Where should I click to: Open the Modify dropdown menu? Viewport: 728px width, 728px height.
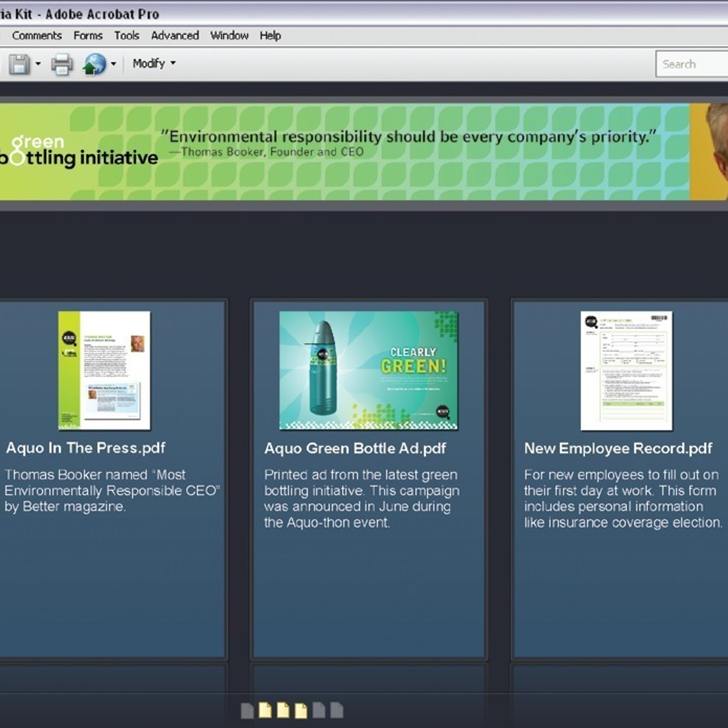point(154,63)
